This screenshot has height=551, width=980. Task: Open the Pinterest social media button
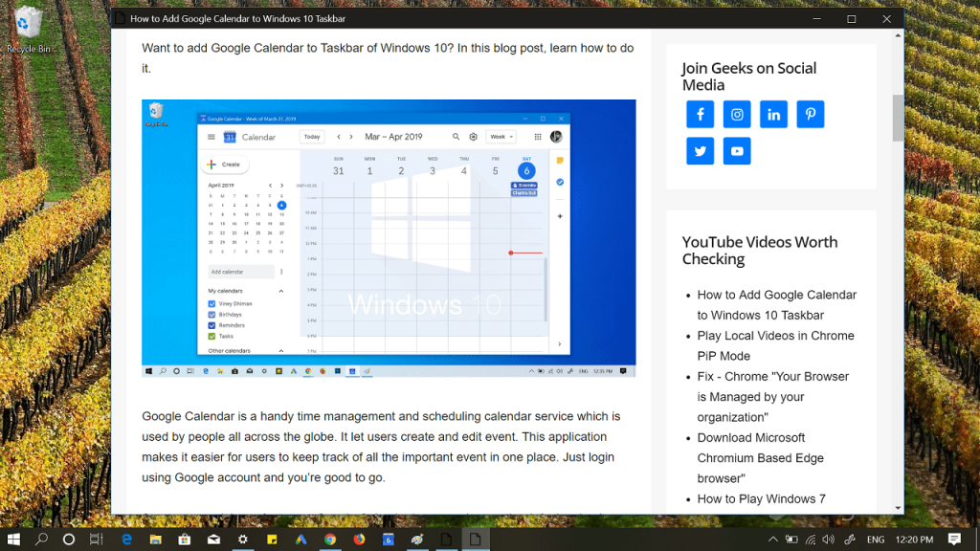point(811,115)
